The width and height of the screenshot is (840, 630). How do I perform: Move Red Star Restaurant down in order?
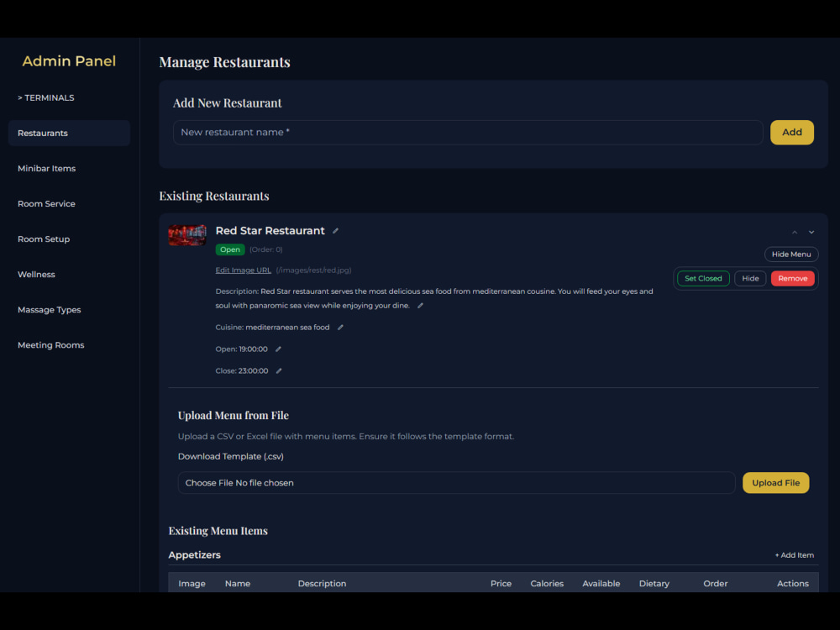pyautogui.click(x=811, y=232)
